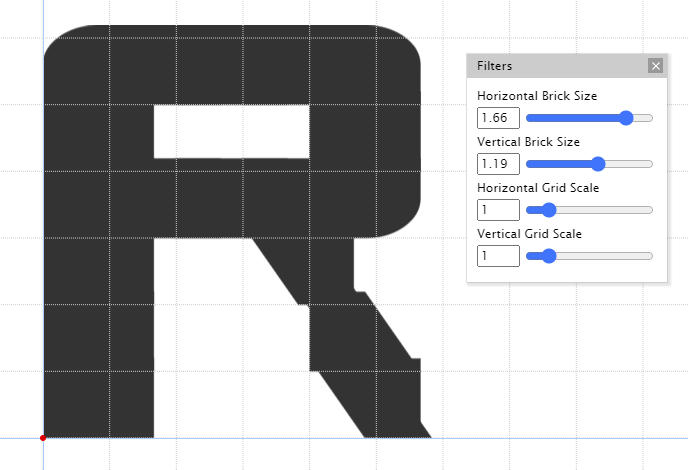Select the red origin point on canvas
Screen dimensions: 688x470
pyautogui.click(x=43, y=438)
